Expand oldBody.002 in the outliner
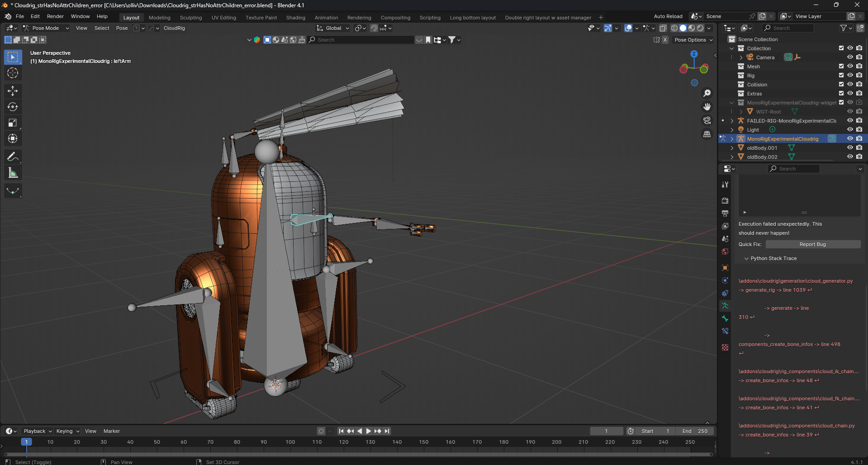868x465 pixels. (x=731, y=157)
